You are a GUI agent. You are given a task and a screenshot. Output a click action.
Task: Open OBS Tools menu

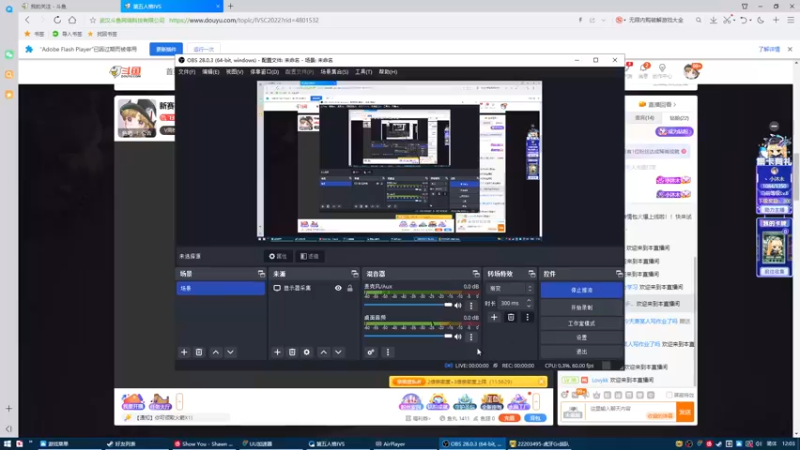click(x=363, y=72)
